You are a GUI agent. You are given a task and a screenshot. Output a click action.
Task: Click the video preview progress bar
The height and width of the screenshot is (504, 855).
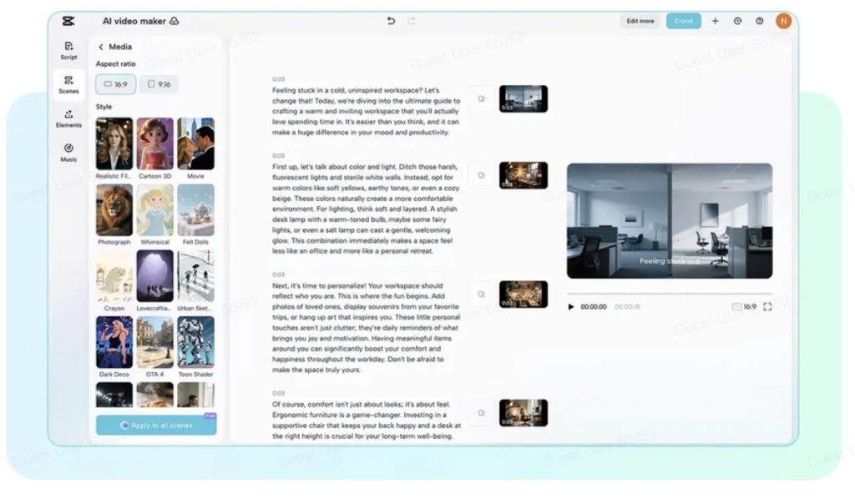tap(669, 294)
